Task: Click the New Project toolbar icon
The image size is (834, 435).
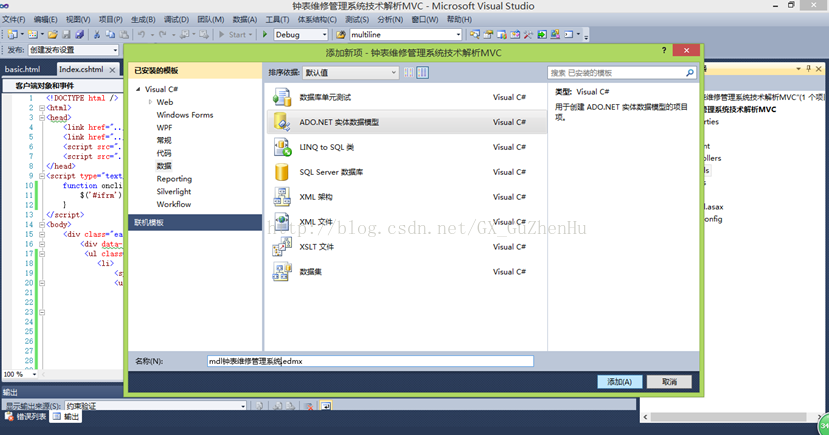Action: coord(12,35)
